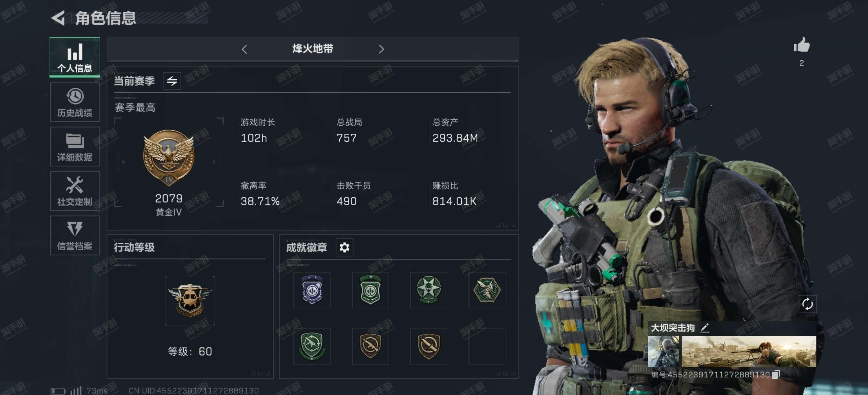Go back using the arrow beside 角色信息

coord(58,18)
